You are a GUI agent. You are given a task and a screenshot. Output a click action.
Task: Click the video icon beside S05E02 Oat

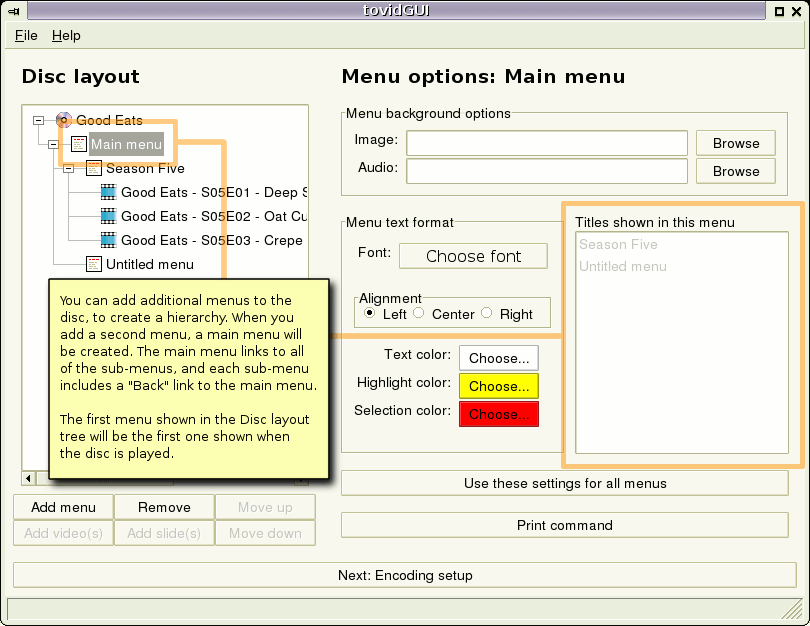[x=108, y=216]
